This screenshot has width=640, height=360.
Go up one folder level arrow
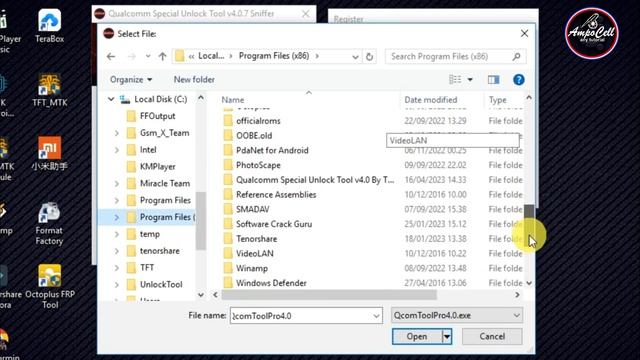tap(162, 56)
